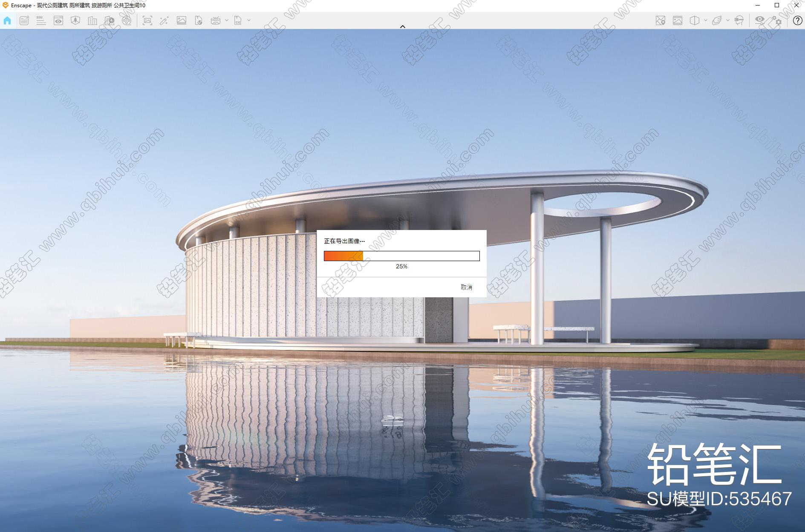Image resolution: width=805 pixels, height=532 pixels.
Task: Open the asset library buildings icon
Action: click(x=92, y=20)
